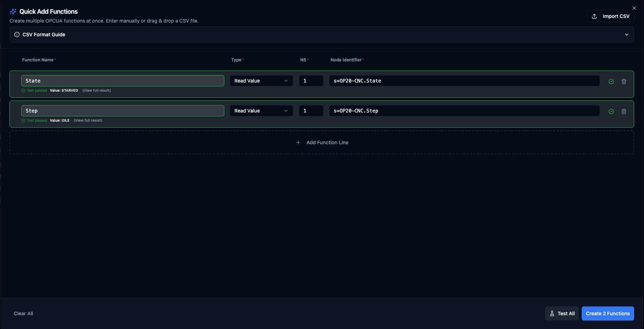Open the Type dropdown for Step row
This screenshot has width=644, height=329.
261,111
